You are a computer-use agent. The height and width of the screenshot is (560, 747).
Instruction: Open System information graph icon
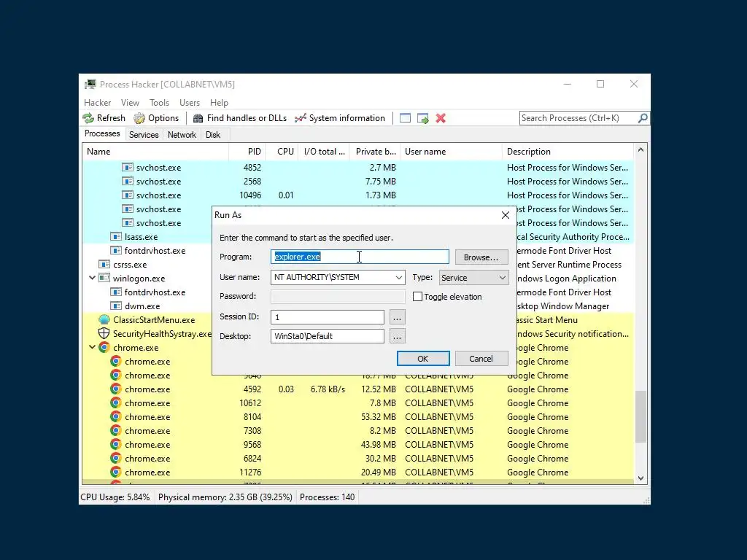click(x=300, y=118)
